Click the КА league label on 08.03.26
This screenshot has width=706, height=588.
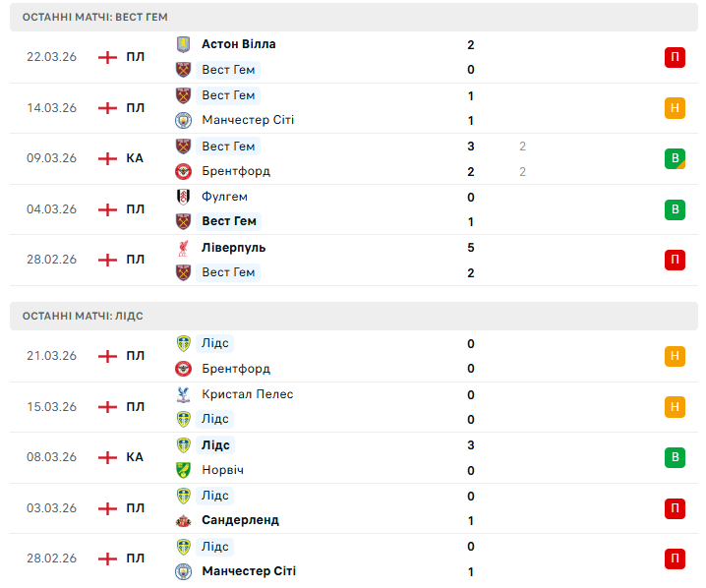[x=135, y=457]
